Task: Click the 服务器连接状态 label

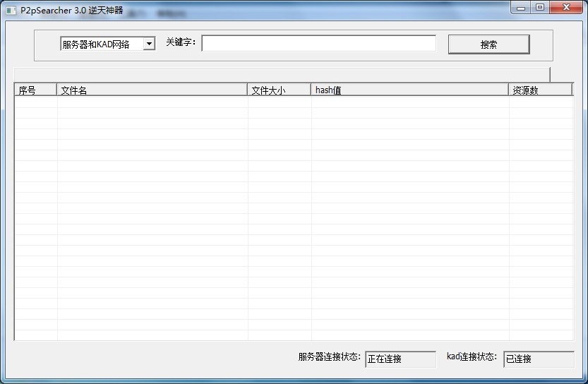Action: tap(329, 357)
